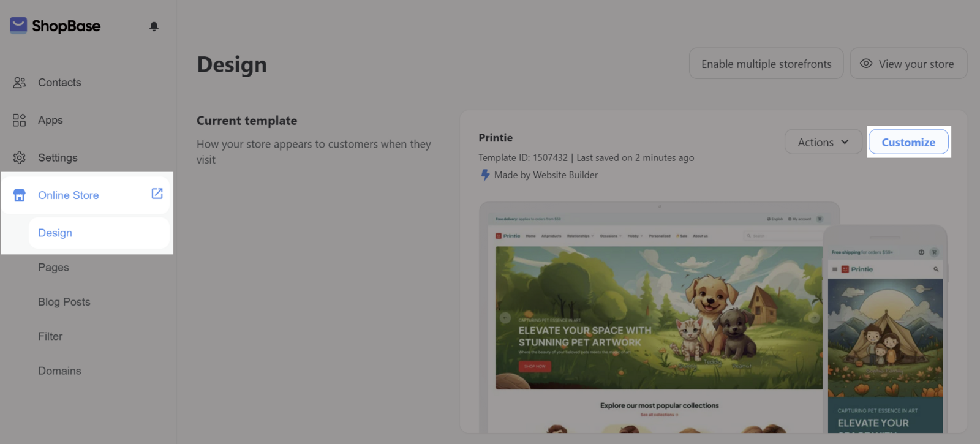Click the Apps grid icon
Viewport: 980px width, 444px height.
tap(20, 120)
